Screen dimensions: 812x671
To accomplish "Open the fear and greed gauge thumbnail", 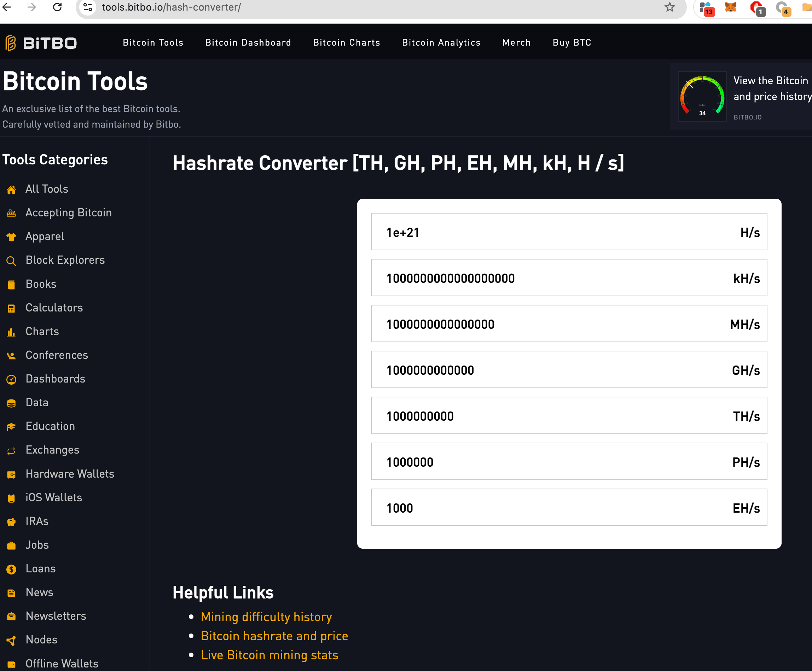I will 702,96.
